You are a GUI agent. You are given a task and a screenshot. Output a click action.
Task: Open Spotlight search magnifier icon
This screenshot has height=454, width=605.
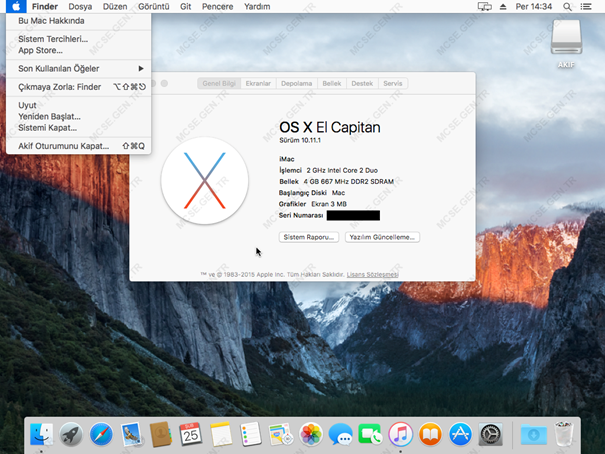click(x=567, y=7)
